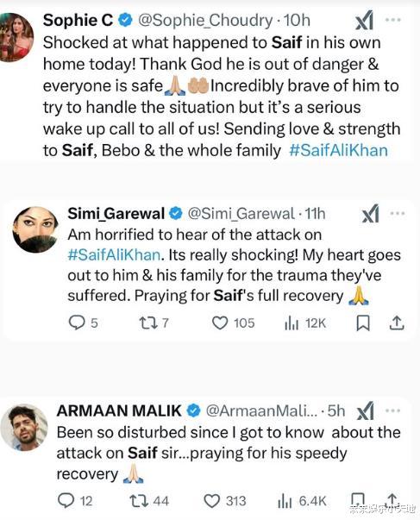Bookmark Simi Garewal's tweet
The image size is (420, 520).
(x=363, y=323)
